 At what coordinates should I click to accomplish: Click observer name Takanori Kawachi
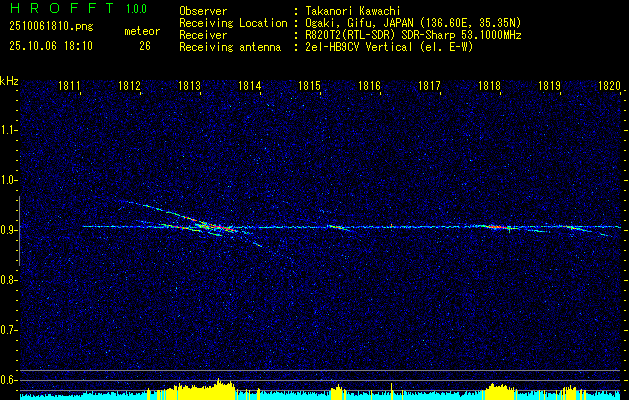[353, 11]
